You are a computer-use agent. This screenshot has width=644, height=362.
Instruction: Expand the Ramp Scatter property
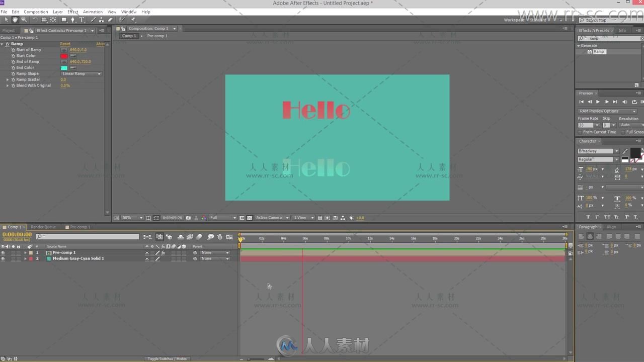point(8,79)
